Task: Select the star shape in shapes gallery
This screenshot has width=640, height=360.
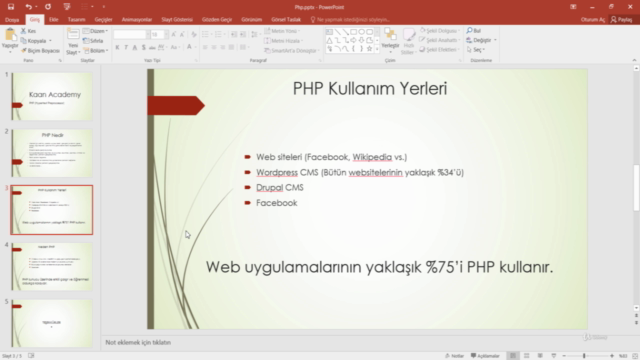Action: (x=369, y=49)
